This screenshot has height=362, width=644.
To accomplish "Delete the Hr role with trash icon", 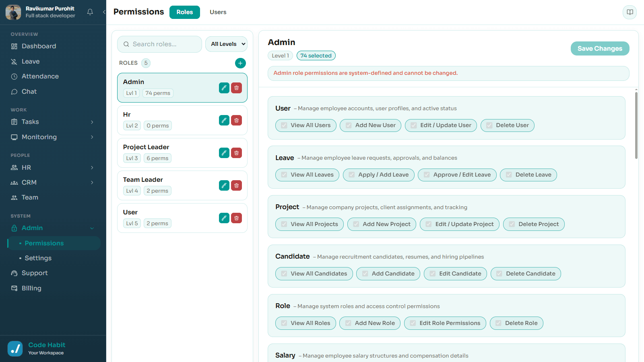I will 237,120.
